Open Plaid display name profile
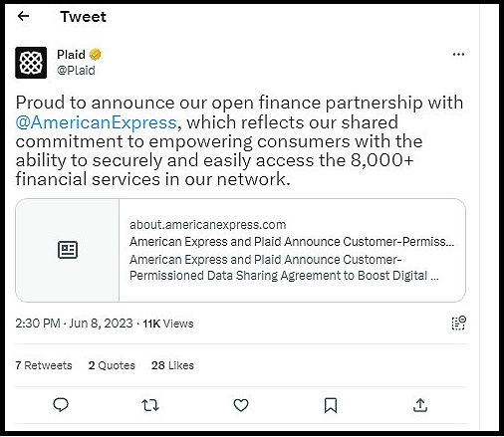Screen dimensions: 504x437 tap(71, 55)
